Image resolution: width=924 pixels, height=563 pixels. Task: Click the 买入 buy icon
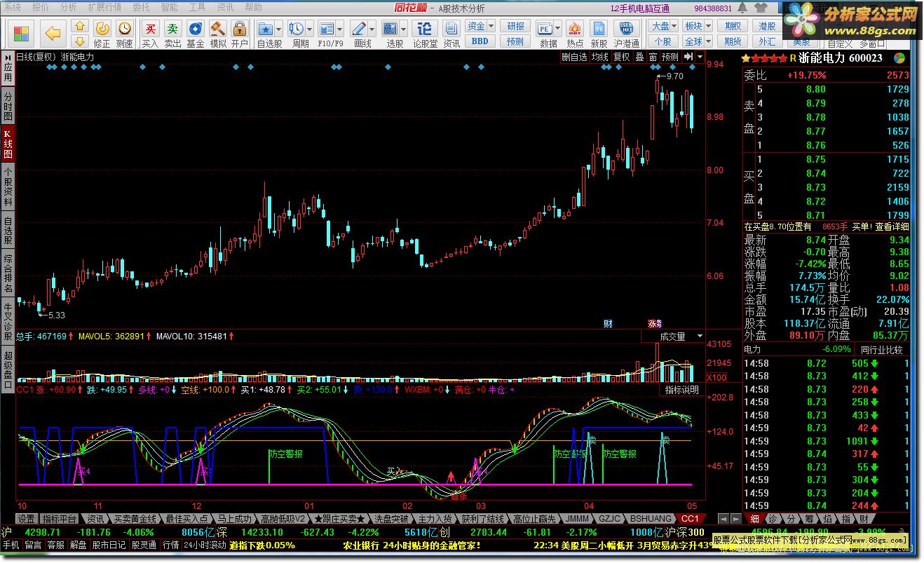pyautogui.click(x=150, y=33)
